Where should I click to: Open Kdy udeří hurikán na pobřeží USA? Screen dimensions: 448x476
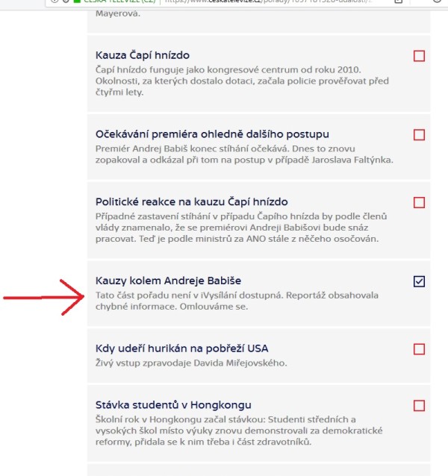pos(182,348)
